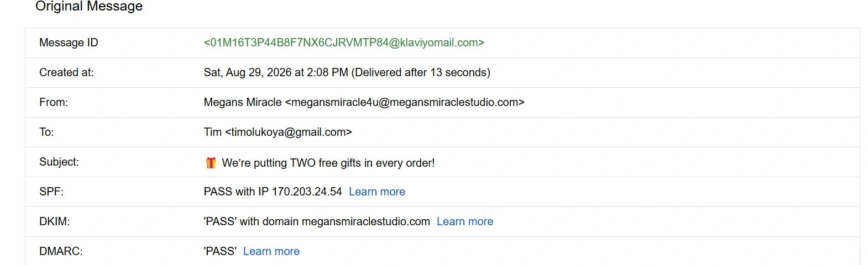Select the SPF label
868x265 pixels.
[51, 192]
